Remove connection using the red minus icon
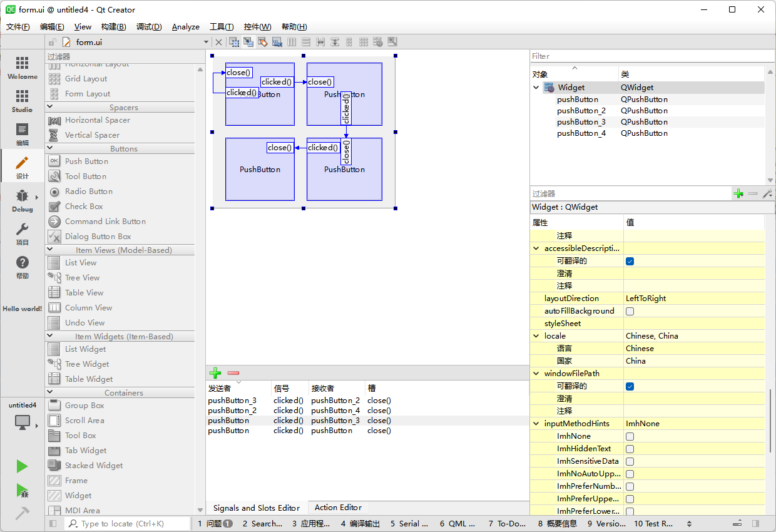Image resolution: width=776 pixels, height=532 pixels. [x=233, y=373]
